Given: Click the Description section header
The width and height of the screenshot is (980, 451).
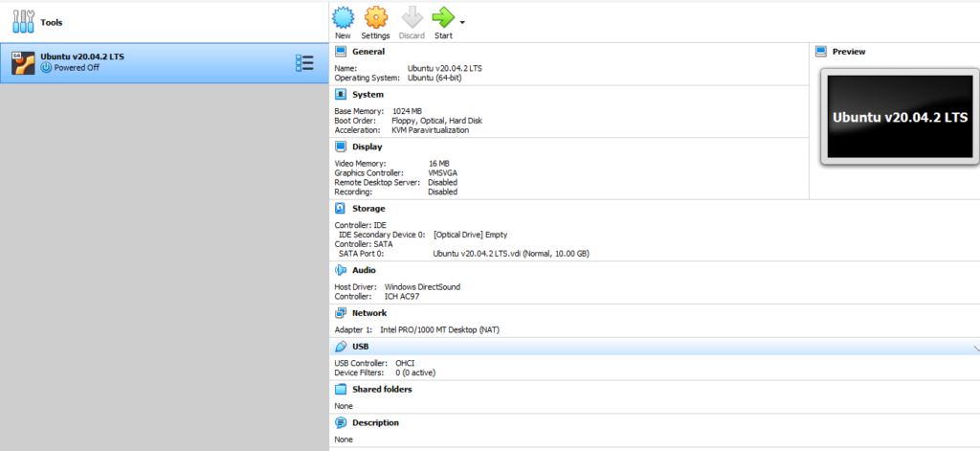Looking at the screenshot, I should (375, 422).
